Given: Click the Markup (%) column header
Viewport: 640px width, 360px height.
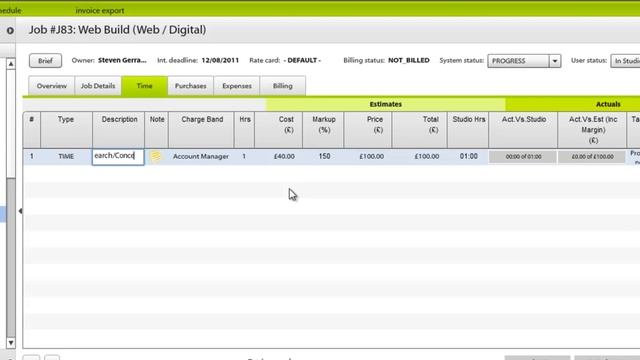Looking at the screenshot, I should (x=324, y=130).
